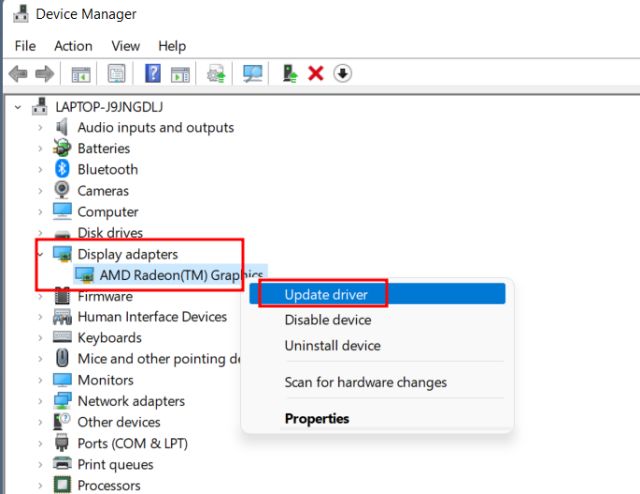The image size is (640, 494).
Task: Click the down-arrow disable device toolbar icon
Action: click(x=343, y=73)
